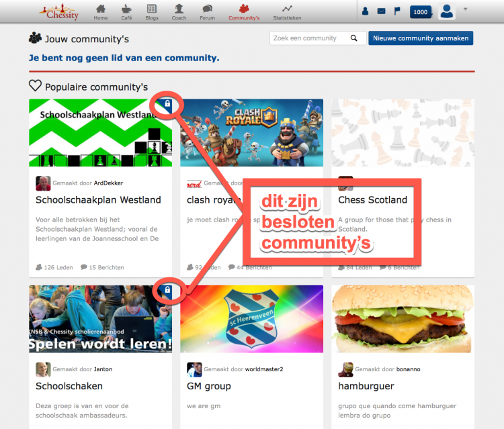Click Schoolschaakplan Westland description text
The width and height of the screenshot is (504, 429).
coord(97,229)
